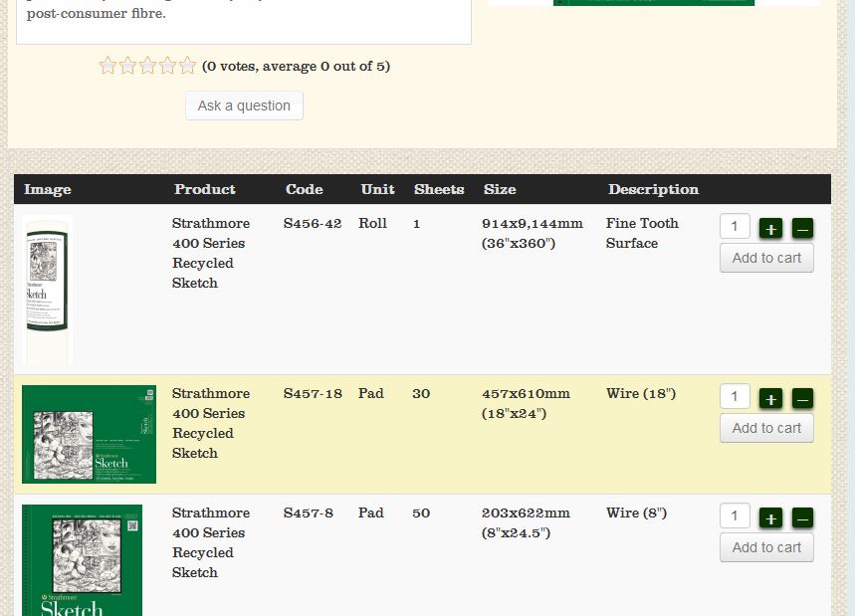Add the S457-8 pad to cart
Viewport: 855px width, 616px height.
(766, 547)
